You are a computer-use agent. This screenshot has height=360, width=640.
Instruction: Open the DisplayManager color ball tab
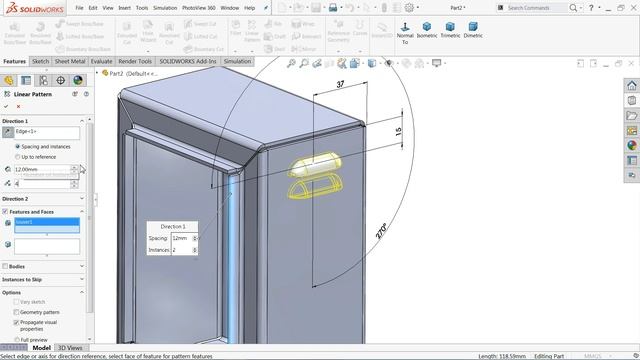coord(78,80)
